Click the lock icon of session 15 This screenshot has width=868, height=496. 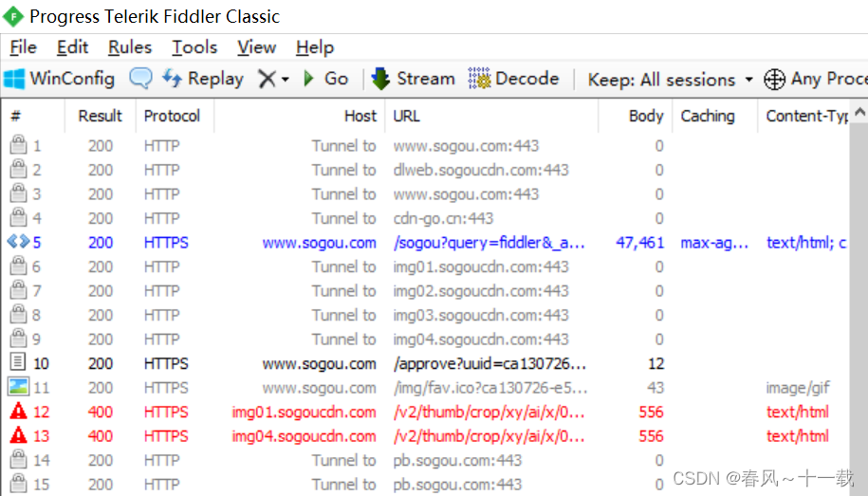[x=18, y=484]
